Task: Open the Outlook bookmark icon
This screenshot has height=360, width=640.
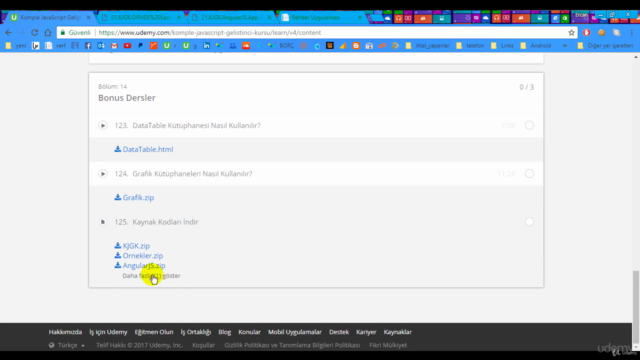Action: (x=101, y=46)
